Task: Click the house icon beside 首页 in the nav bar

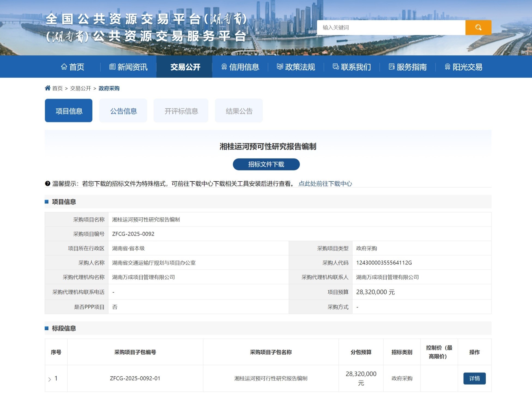Action: (x=64, y=67)
